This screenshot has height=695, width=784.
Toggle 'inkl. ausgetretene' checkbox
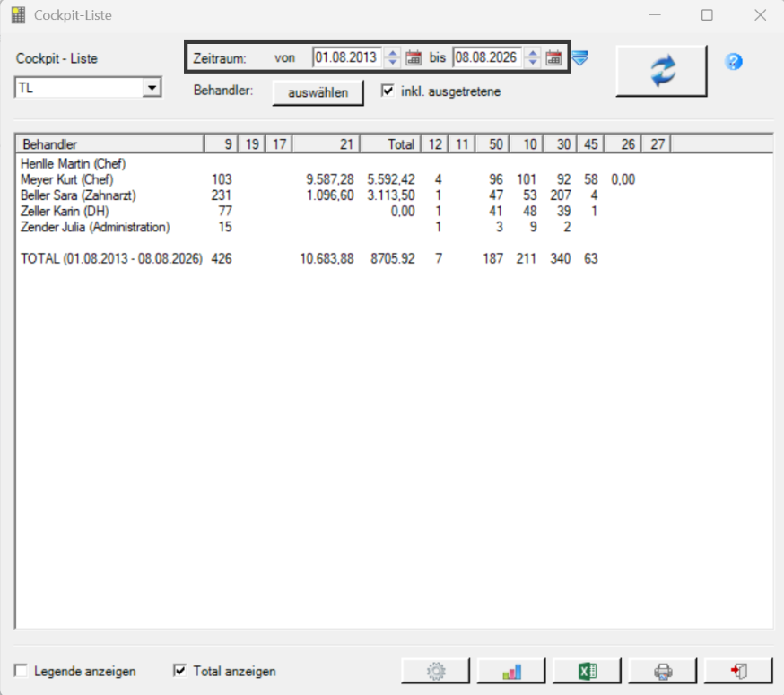coord(388,91)
